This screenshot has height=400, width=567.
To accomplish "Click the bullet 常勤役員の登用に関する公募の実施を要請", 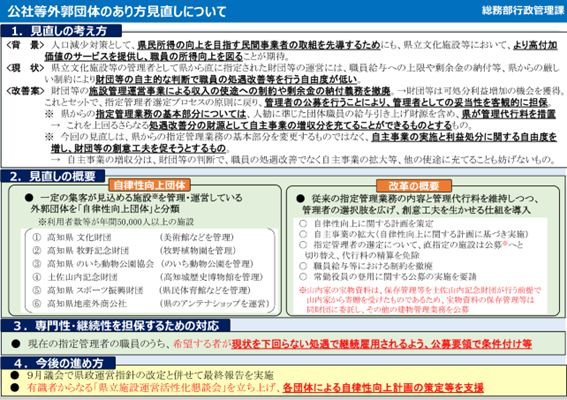I will click(388, 277).
